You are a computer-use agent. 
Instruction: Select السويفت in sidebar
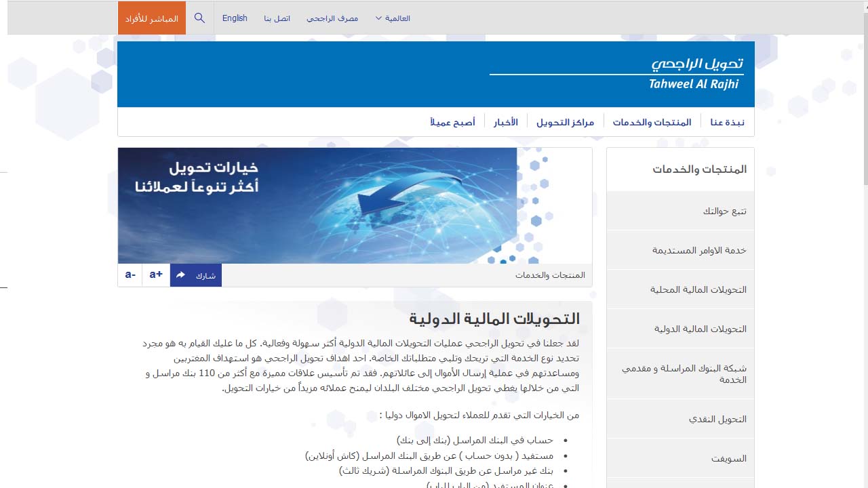point(680,458)
